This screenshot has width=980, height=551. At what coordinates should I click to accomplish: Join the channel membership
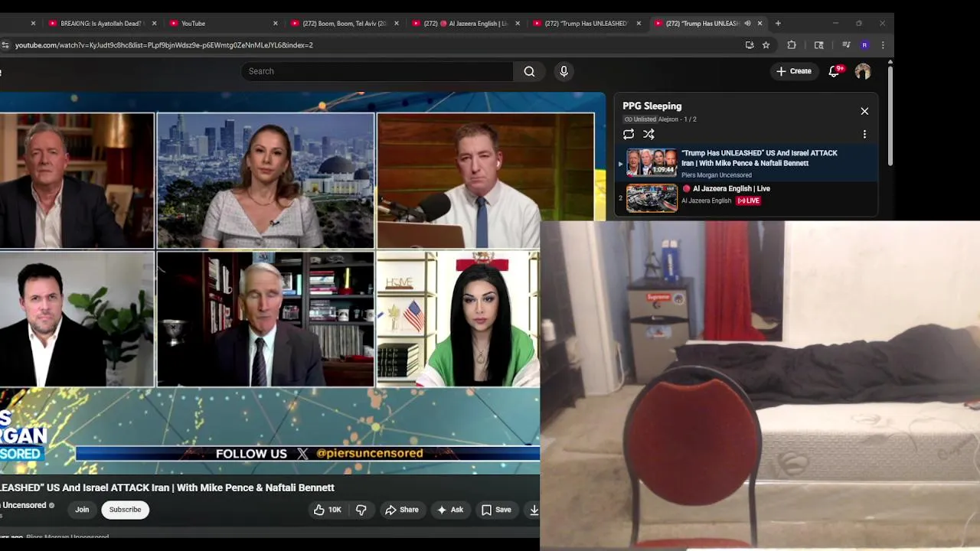[82, 510]
